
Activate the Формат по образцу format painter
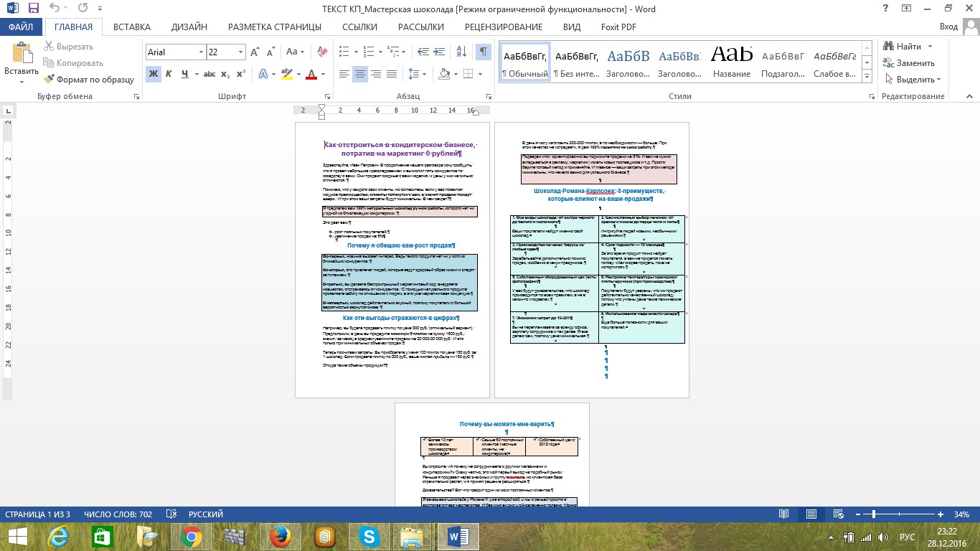tap(89, 80)
